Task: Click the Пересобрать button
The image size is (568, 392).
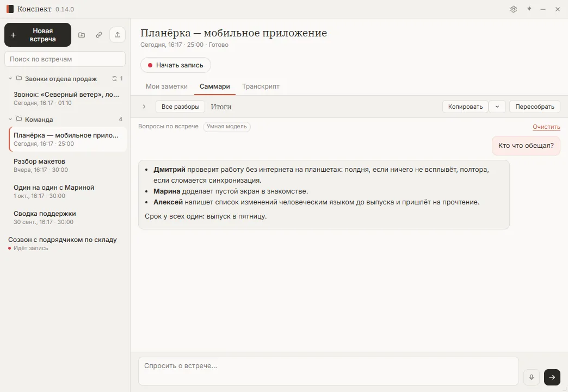Action: (x=535, y=107)
